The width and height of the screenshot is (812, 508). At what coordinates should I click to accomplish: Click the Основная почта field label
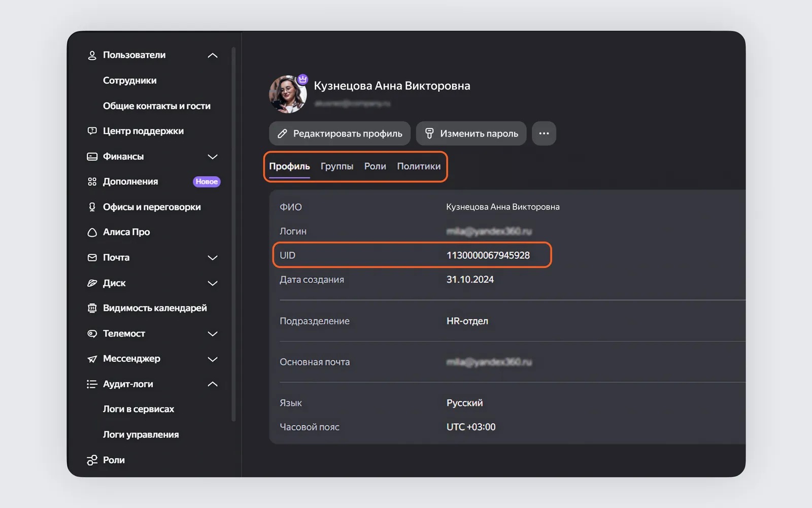tap(315, 362)
